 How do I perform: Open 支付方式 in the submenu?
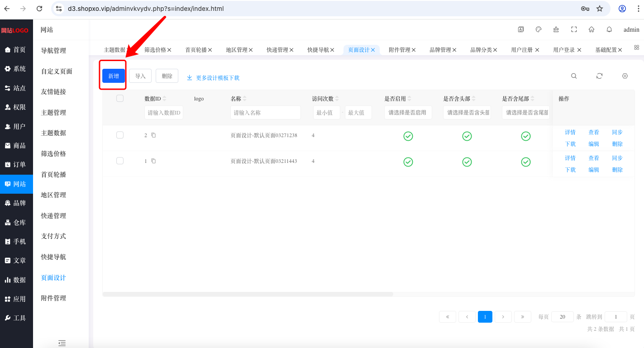[53, 236]
